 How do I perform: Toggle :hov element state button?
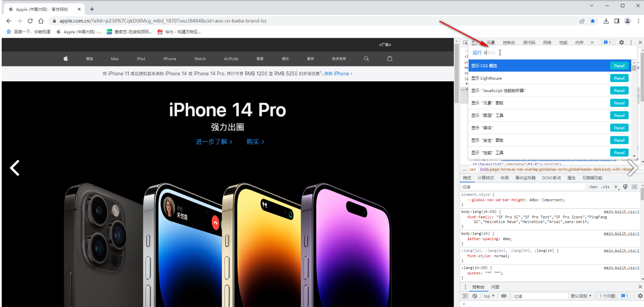click(593, 187)
